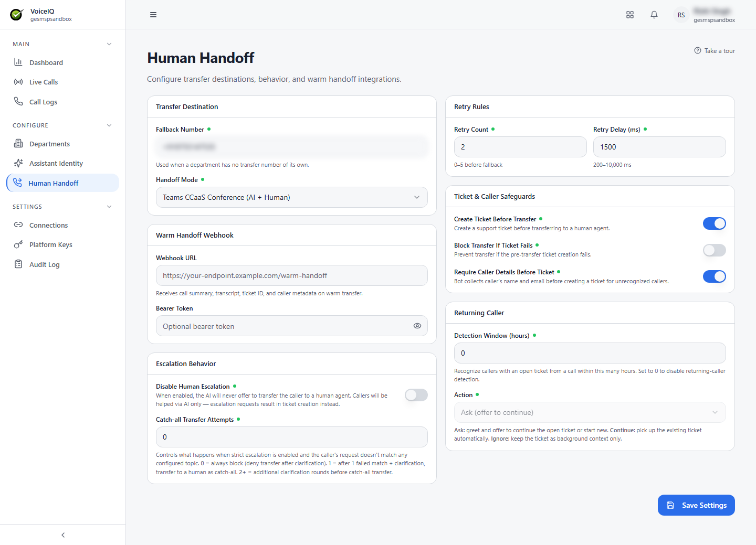Open the apps grid icon
The width and height of the screenshot is (756, 545).
[630, 15]
